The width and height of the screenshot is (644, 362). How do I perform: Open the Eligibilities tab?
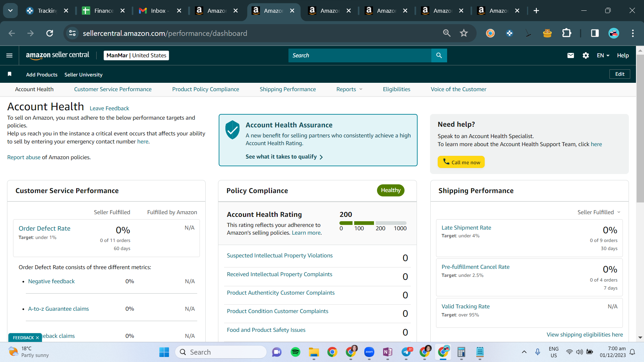coord(396,89)
